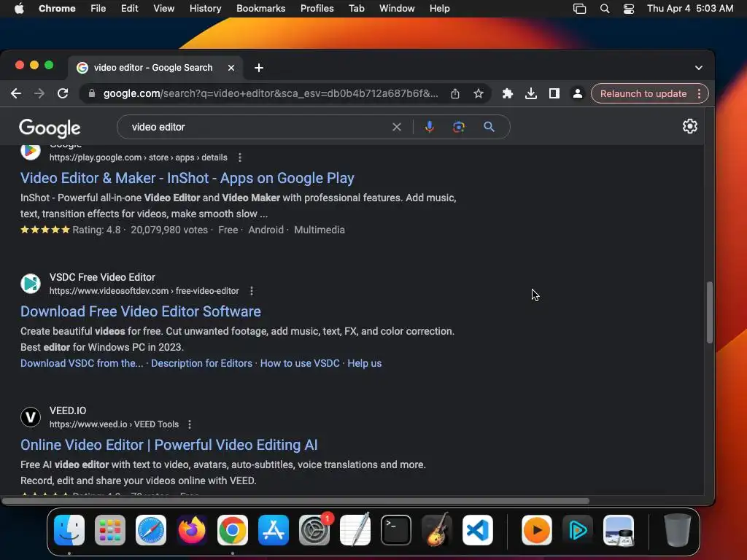Viewport: 747px width, 560px height.
Task: Open the Profiles menu
Action: (x=317, y=9)
